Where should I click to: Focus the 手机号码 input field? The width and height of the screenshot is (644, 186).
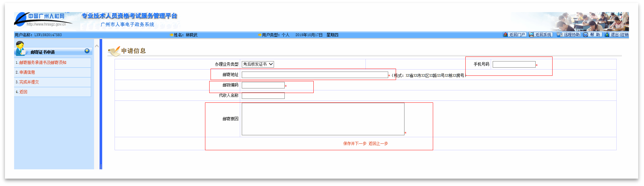(x=514, y=64)
